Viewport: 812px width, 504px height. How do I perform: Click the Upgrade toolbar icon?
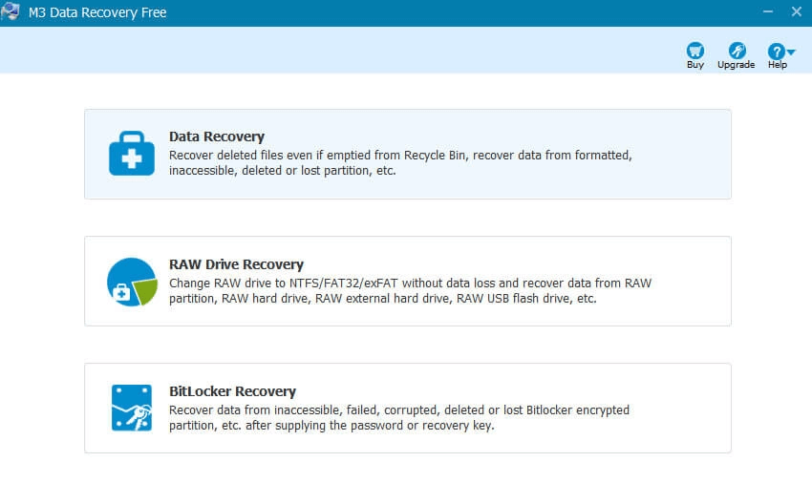(x=737, y=51)
